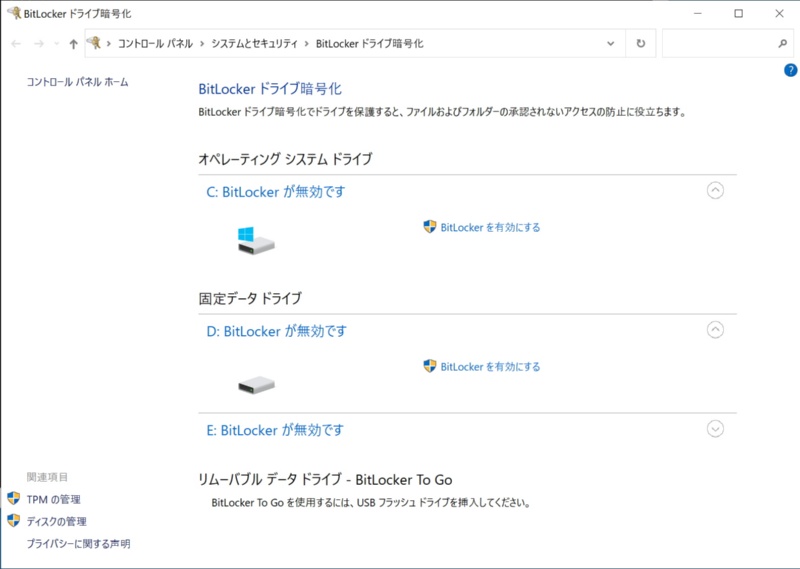Click shield icon beside C: BitLocker を有効にする
Image resolution: width=800 pixels, height=569 pixels.
pyautogui.click(x=430, y=227)
